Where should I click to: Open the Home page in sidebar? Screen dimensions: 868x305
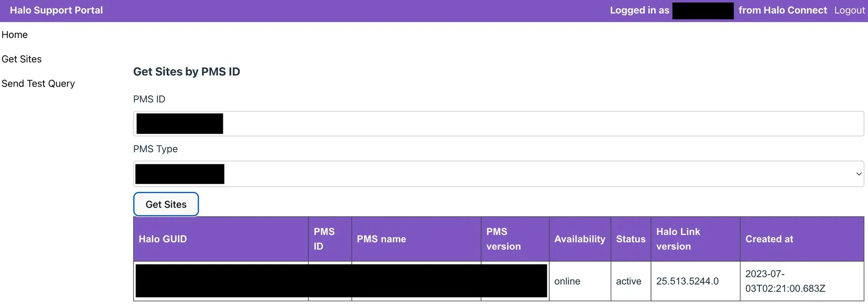click(x=14, y=35)
